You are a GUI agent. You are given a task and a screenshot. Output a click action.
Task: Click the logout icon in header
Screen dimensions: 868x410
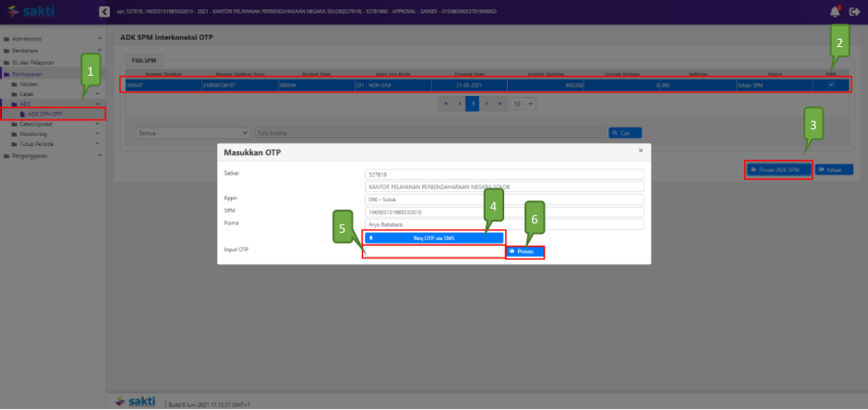[854, 11]
